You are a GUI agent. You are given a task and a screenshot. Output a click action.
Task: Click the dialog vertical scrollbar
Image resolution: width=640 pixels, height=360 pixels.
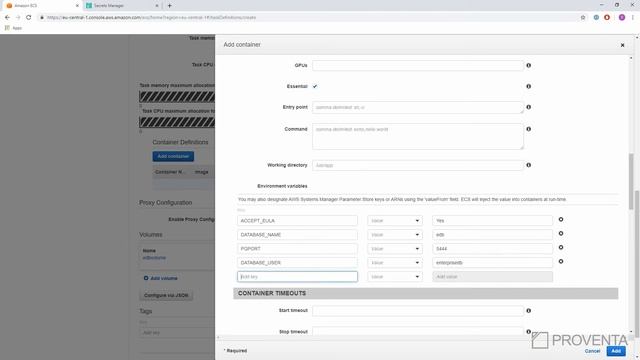point(631,182)
